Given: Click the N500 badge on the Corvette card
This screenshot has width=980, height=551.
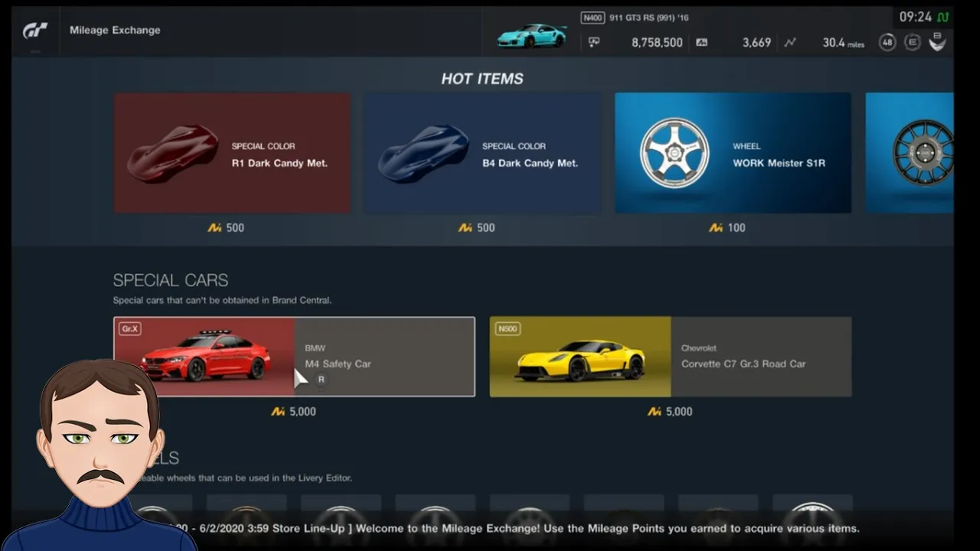Looking at the screenshot, I should (x=508, y=329).
